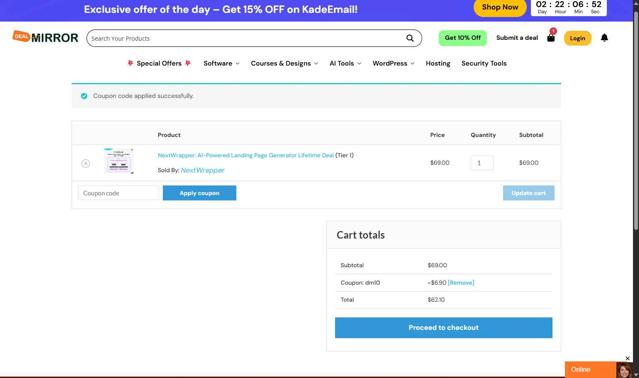Click the Shop Now button
The height and width of the screenshot is (378, 639).
coord(500,7)
